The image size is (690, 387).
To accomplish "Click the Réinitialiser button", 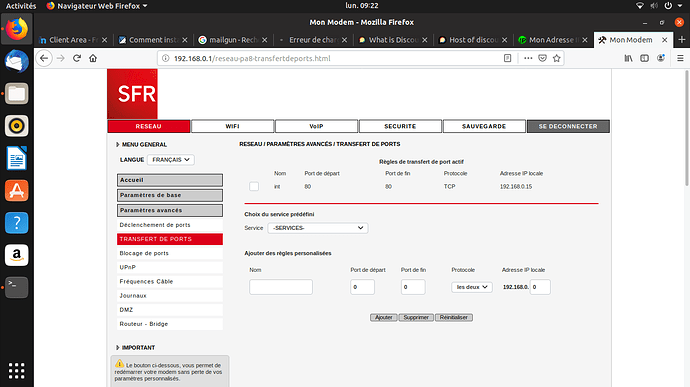I will (454, 317).
